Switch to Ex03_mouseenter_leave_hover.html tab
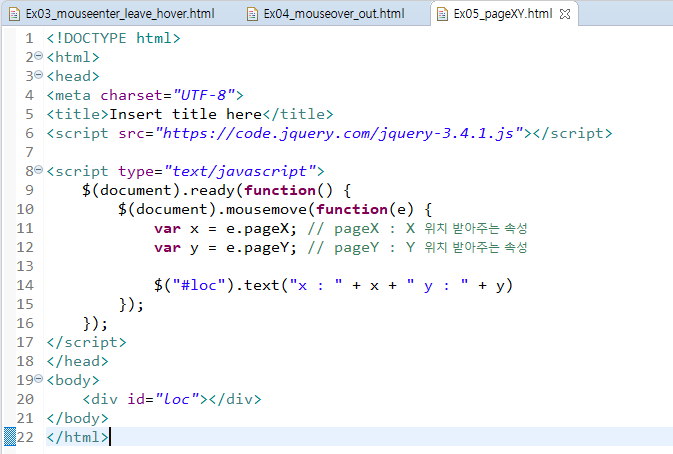 pos(120,14)
